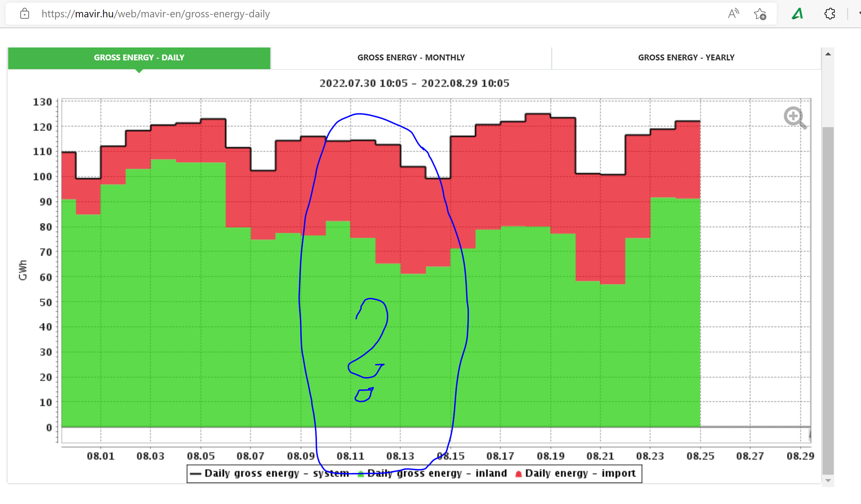861x504 pixels.
Task: Click the green inland legend marker
Action: coord(361,474)
